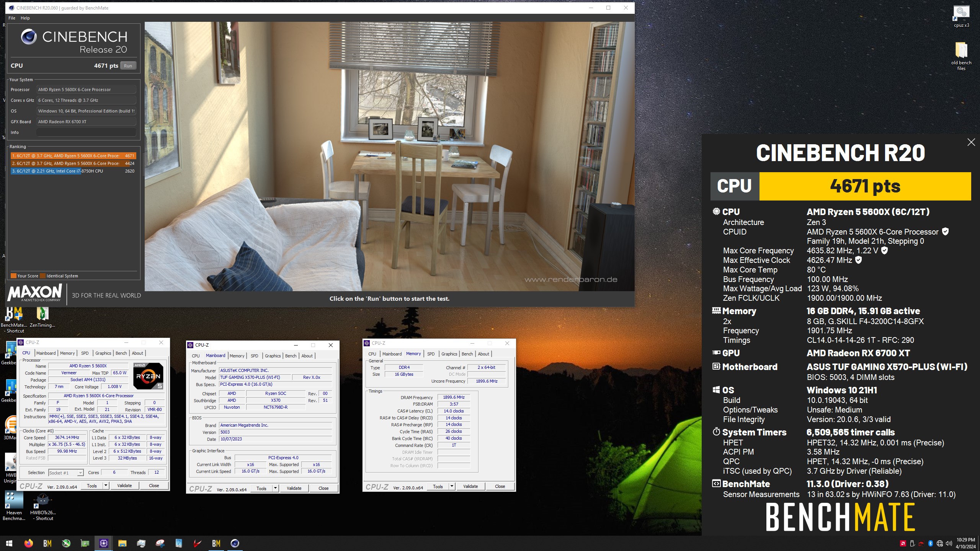Click the Processor field in Cinebench
The image size is (980, 551).
pyautogui.click(x=86, y=90)
